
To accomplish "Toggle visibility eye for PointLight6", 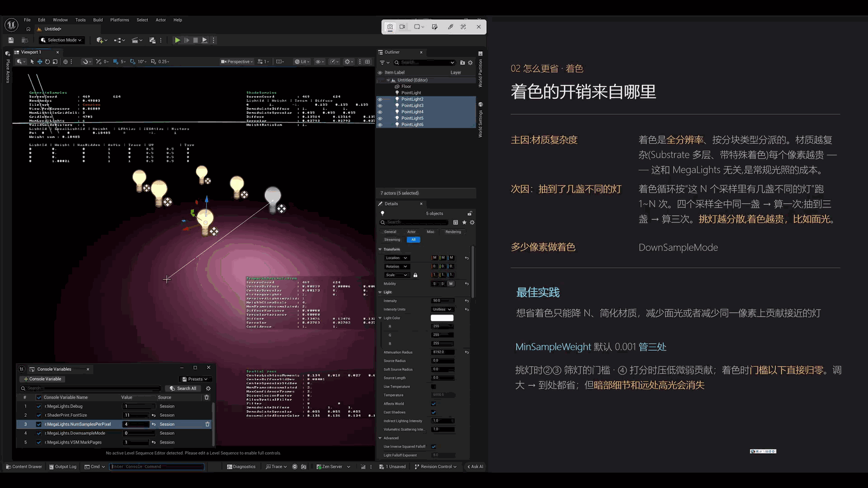I will (380, 125).
